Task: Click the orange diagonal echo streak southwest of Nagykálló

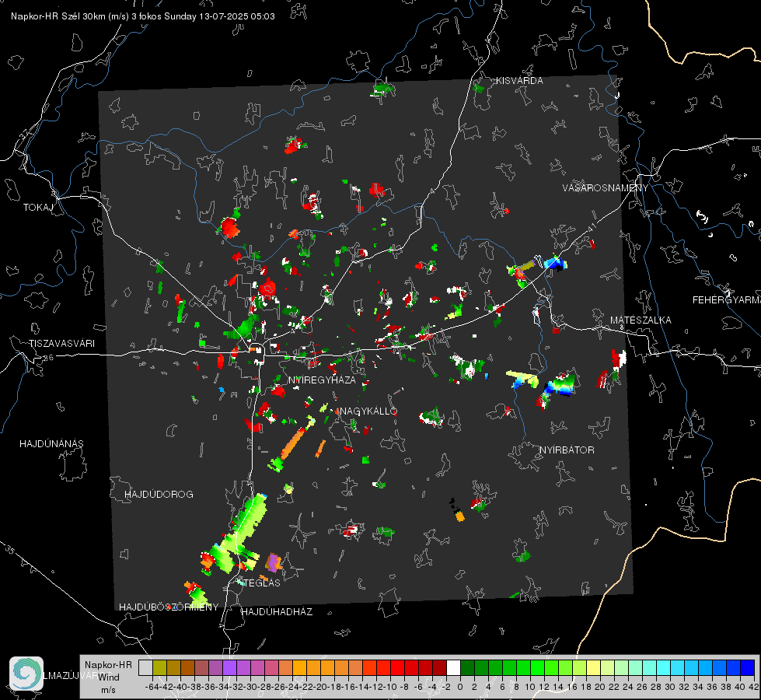Action: point(293,443)
